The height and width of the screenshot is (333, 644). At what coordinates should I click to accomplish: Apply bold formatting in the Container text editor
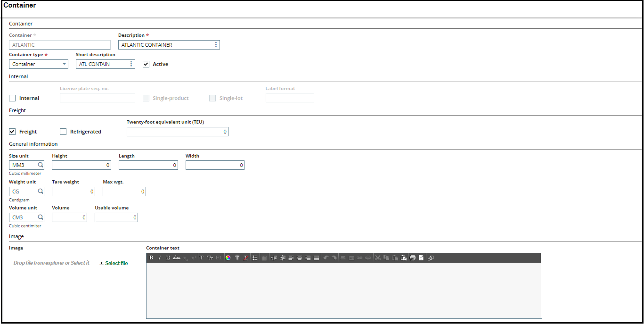point(151,258)
